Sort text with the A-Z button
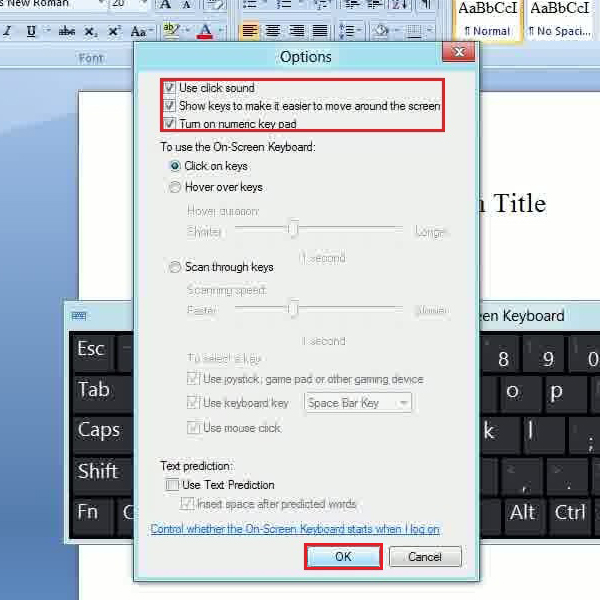The height and width of the screenshot is (600, 600). (x=399, y=5)
